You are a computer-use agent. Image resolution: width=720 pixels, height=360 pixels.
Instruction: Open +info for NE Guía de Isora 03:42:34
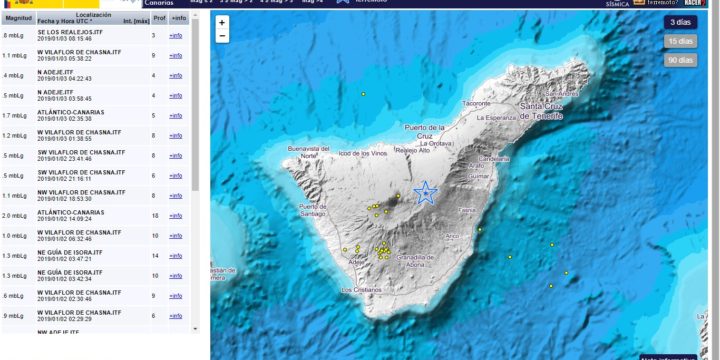175,276
